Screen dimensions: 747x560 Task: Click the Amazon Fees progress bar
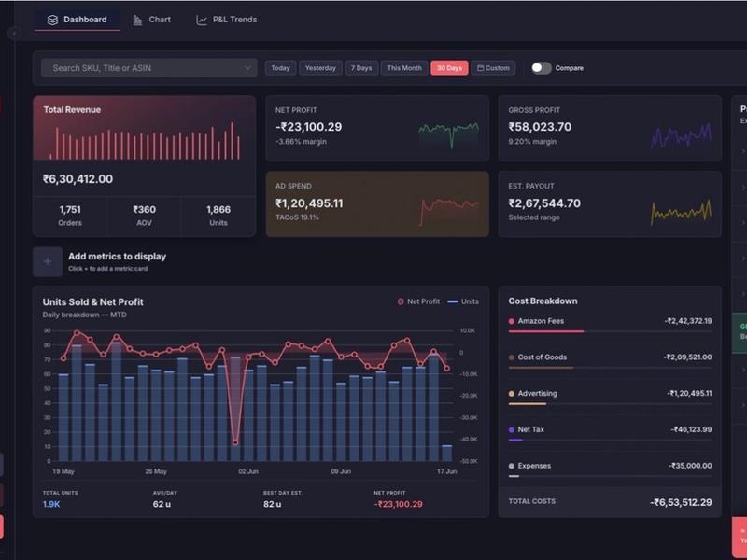click(x=611, y=331)
